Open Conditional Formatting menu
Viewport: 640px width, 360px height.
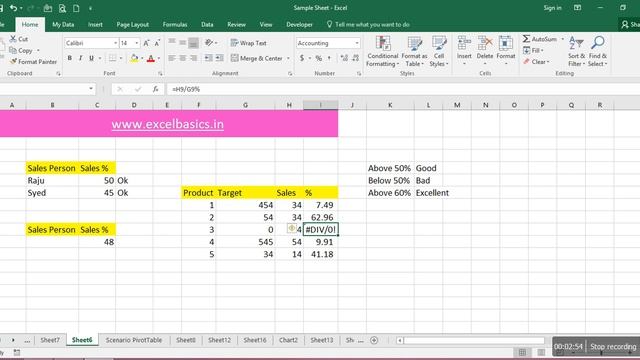point(382,51)
